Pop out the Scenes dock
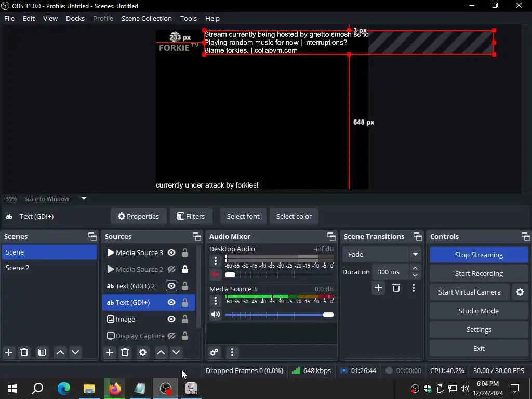Viewport: 532px width, 399px height. 92,236
